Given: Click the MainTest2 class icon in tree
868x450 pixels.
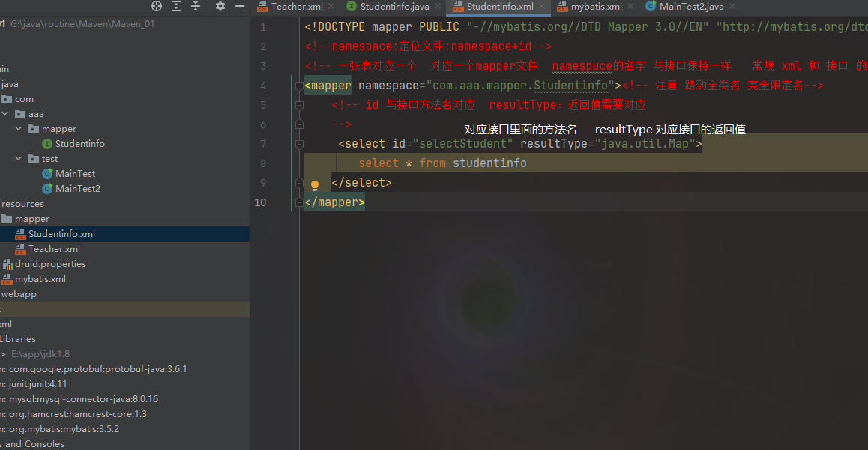Looking at the screenshot, I should point(48,188).
